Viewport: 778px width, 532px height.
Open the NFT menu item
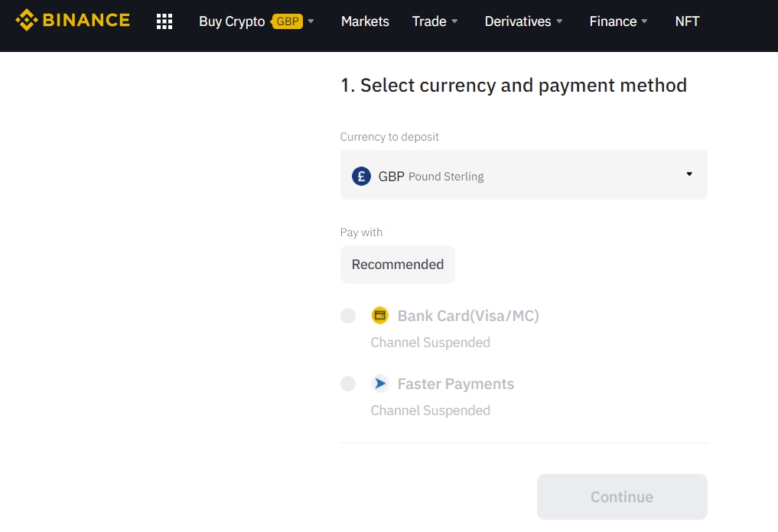coord(687,21)
